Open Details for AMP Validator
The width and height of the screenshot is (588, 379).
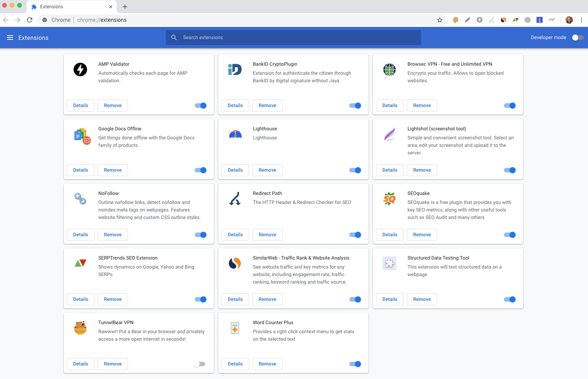(x=81, y=106)
